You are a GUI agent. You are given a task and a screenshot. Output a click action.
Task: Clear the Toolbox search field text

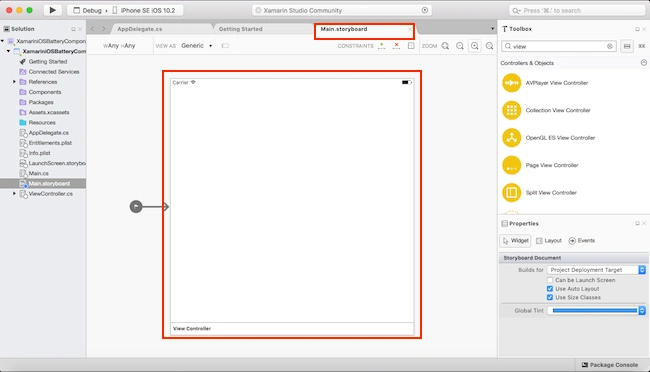point(610,46)
